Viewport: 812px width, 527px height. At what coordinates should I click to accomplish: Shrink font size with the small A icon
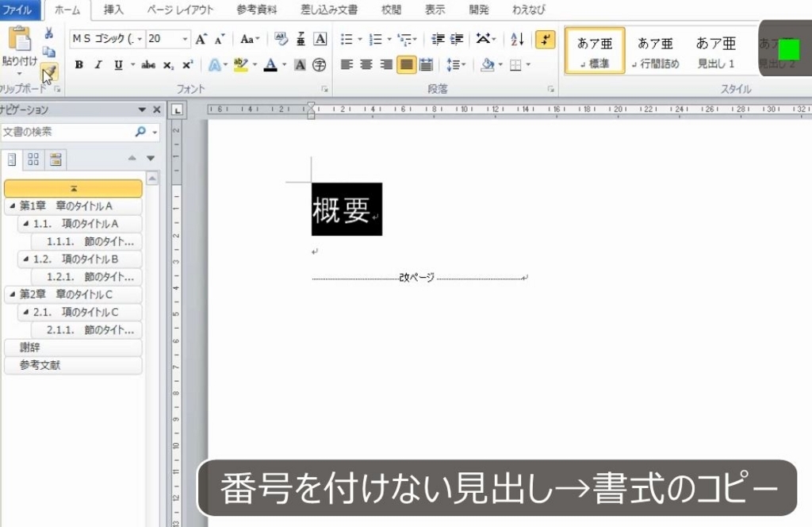(x=220, y=39)
